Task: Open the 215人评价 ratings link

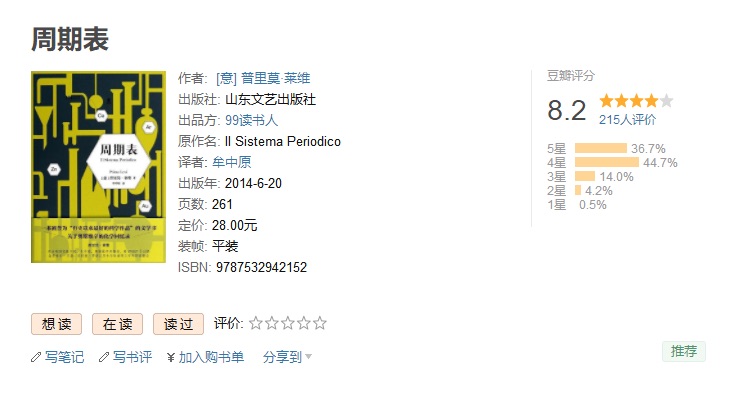Action: (x=627, y=120)
